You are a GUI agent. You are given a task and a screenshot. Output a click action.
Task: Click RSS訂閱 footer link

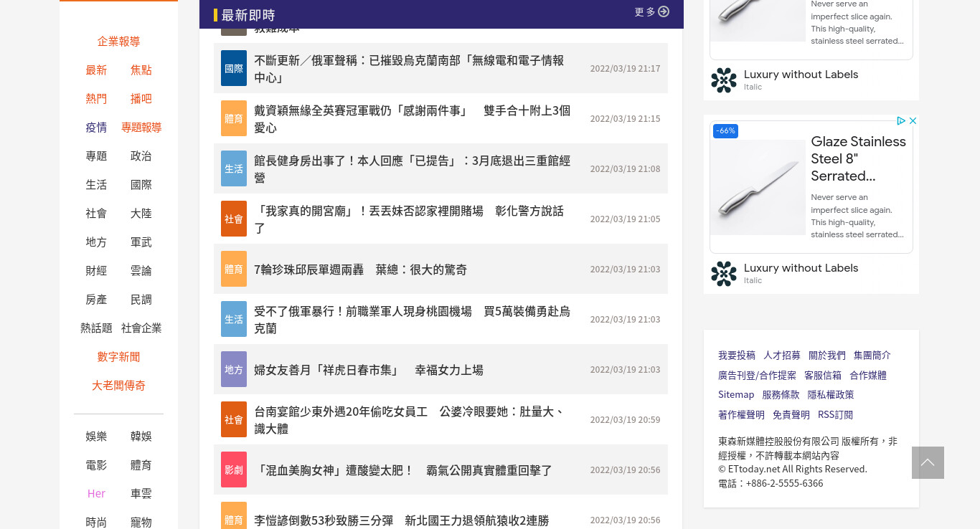click(835, 415)
